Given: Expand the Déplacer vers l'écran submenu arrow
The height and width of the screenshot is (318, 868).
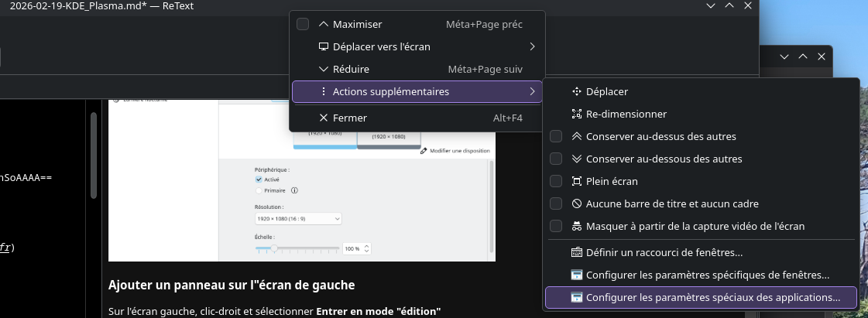Looking at the screenshot, I should click(x=532, y=46).
